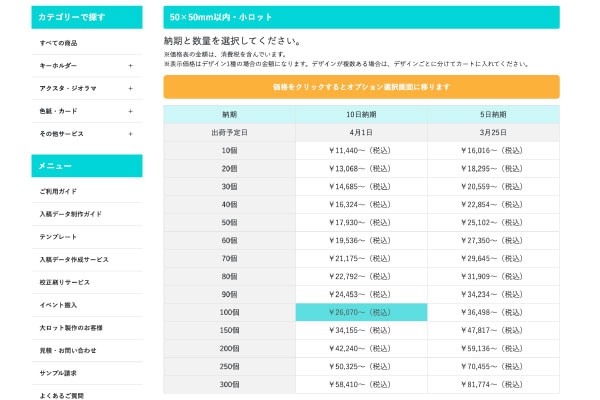Expand the アクスタ・ジオラマ category plus icon
This screenshot has width=600, height=400.
pyautogui.click(x=130, y=89)
